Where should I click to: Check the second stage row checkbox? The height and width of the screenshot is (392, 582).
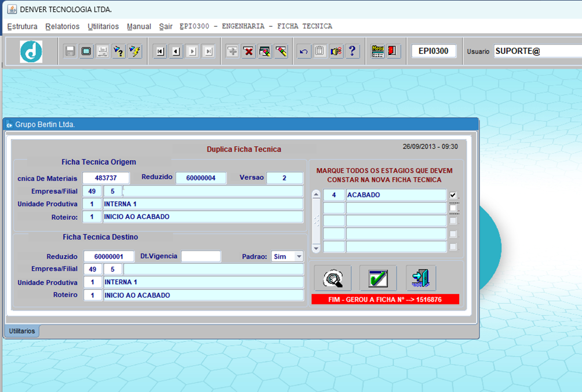[453, 208]
